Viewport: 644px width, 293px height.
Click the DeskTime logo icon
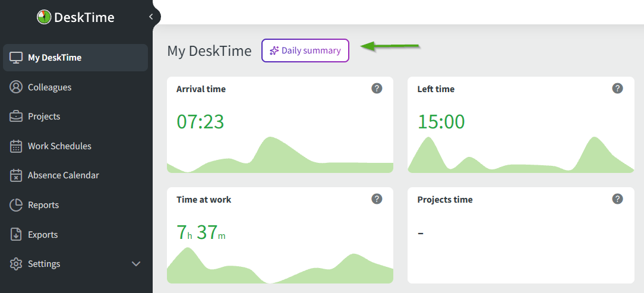point(44,17)
